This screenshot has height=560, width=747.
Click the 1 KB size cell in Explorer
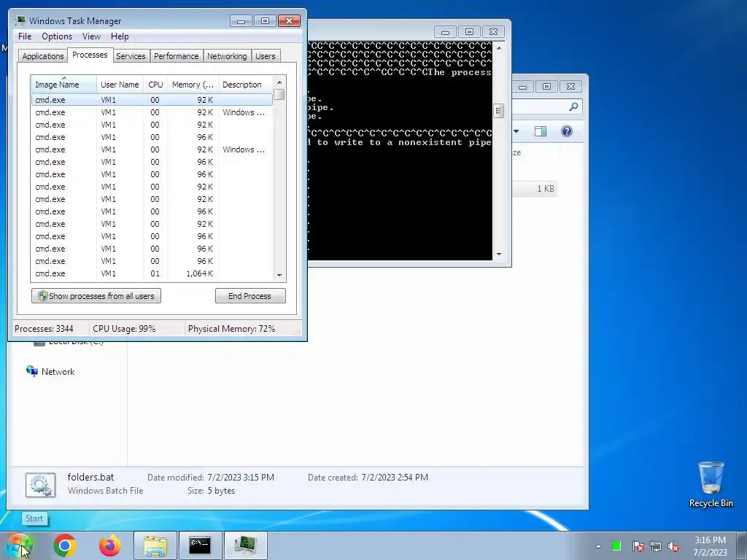click(545, 189)
